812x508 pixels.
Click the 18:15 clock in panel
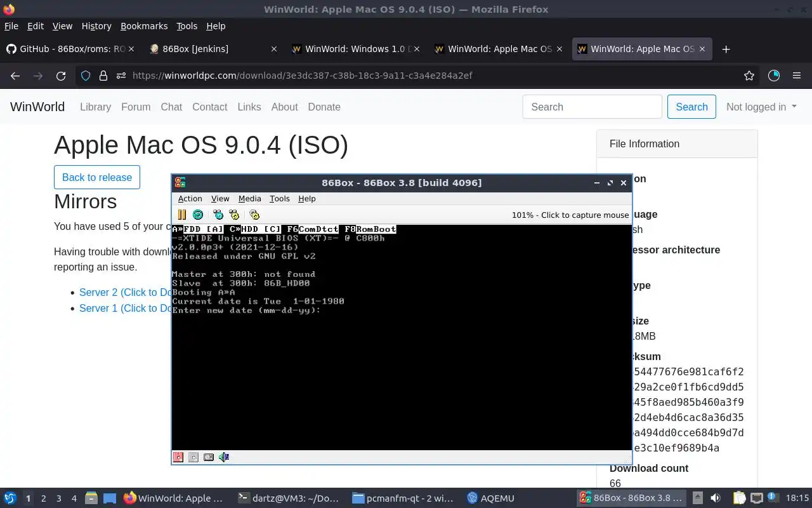797,498
